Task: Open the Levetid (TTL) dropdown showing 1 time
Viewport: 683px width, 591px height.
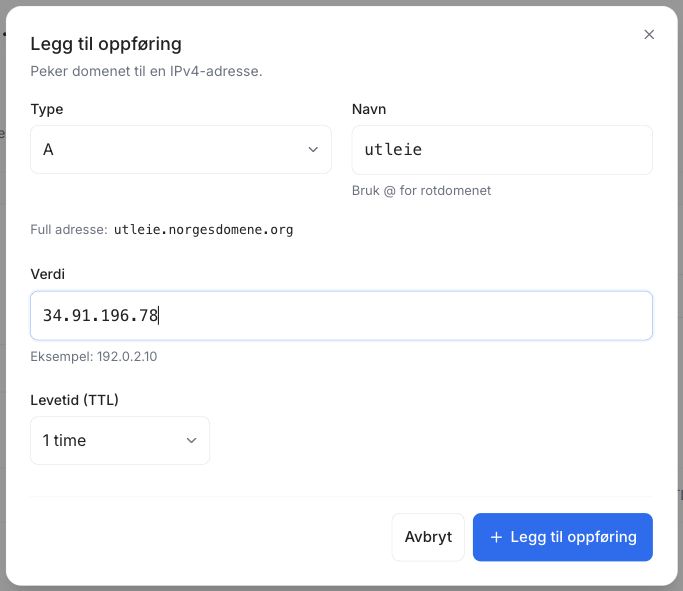Action: pos(120,440)
